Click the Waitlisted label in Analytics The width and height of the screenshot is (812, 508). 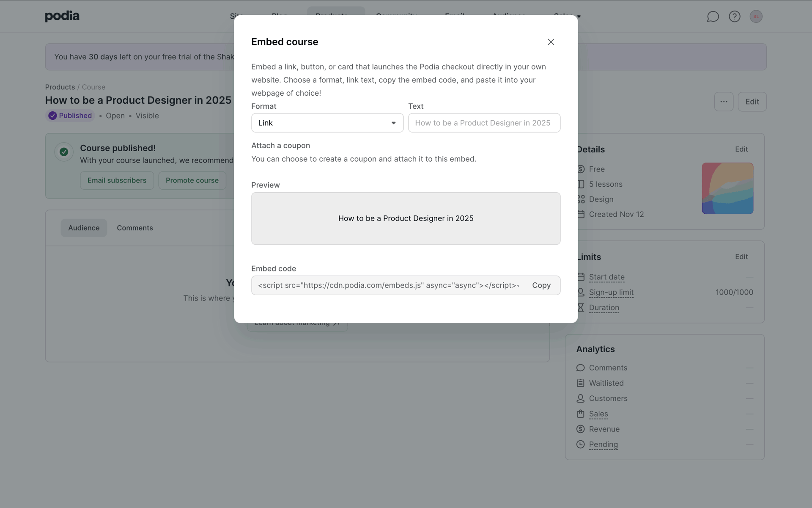tap(606, 383)
